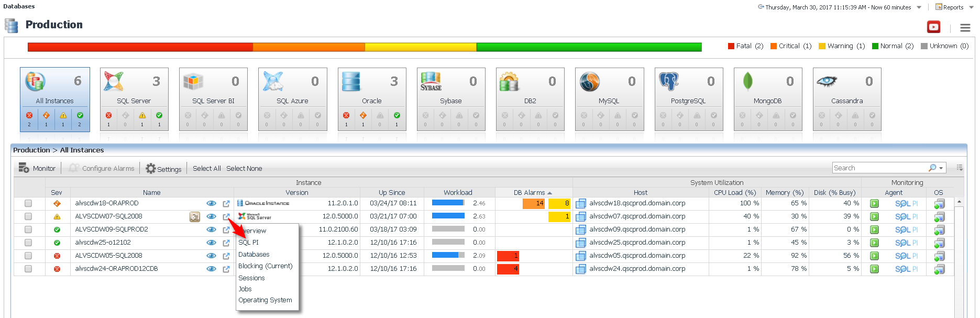Check the box for alvscdw18-ORAPROD row
This screenshot has width=980, height=318.
[x=28, y=203]
